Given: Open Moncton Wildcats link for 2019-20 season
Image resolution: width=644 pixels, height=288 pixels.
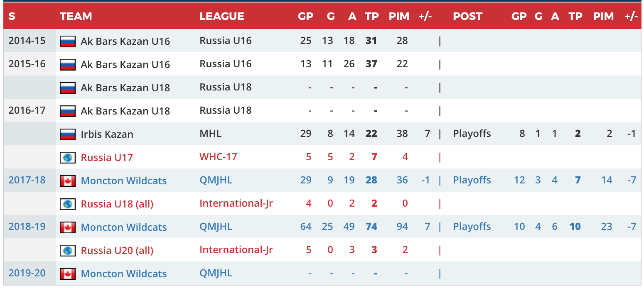Looking at the screenshot, I should click(123, 273).
